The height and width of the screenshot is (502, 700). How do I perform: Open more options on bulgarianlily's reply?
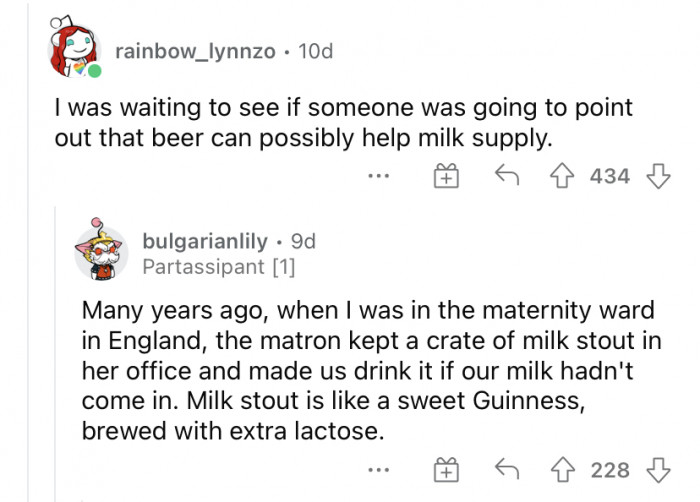pos(377,470)
